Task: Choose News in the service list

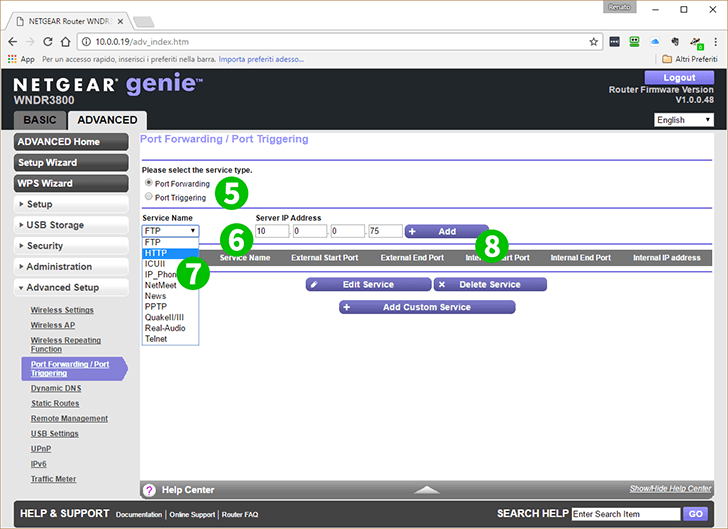Action: (170, 296)
